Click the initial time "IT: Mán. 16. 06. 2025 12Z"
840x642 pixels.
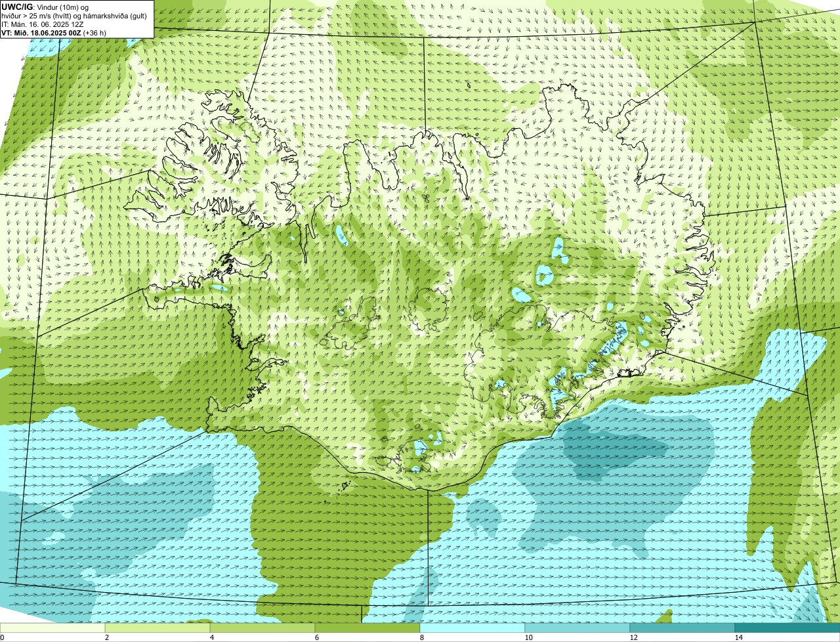43,24
